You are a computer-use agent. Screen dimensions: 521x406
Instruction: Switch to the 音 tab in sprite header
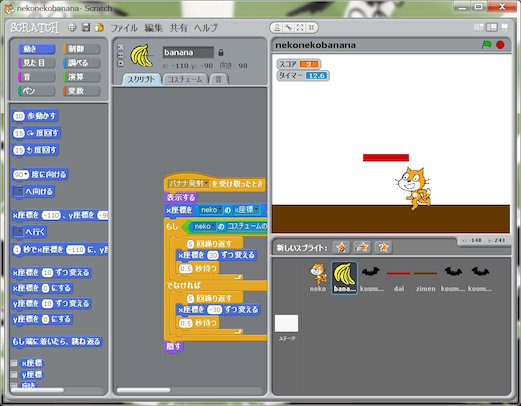coord(219,79)
